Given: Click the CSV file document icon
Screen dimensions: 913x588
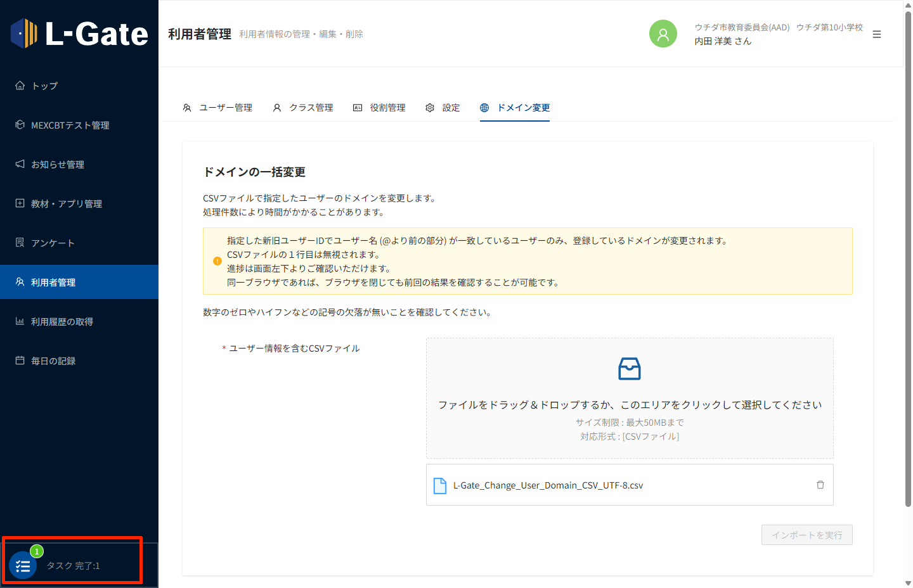Looking at the screenshot, I should point(439,485).
